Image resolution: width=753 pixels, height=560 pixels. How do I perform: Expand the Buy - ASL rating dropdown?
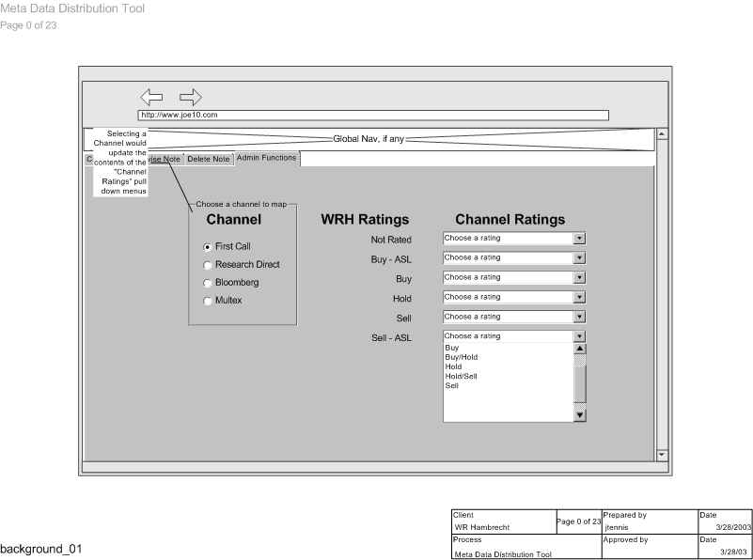coord(580,258)
